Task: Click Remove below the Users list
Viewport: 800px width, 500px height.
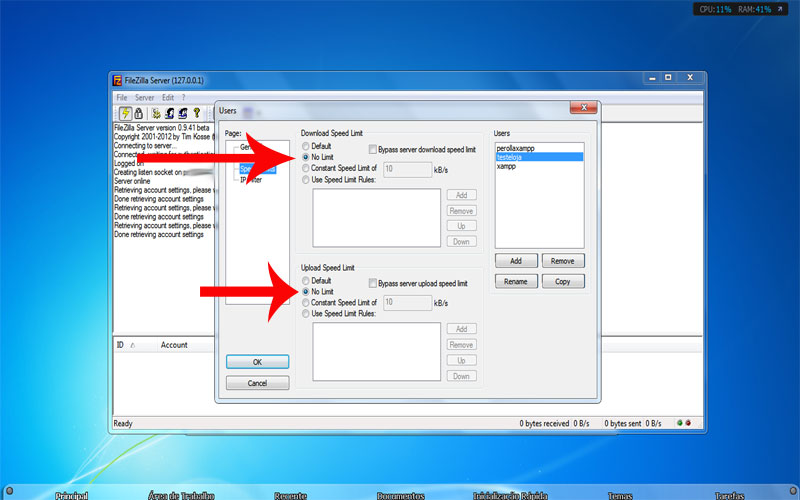Action: point(563,261)
